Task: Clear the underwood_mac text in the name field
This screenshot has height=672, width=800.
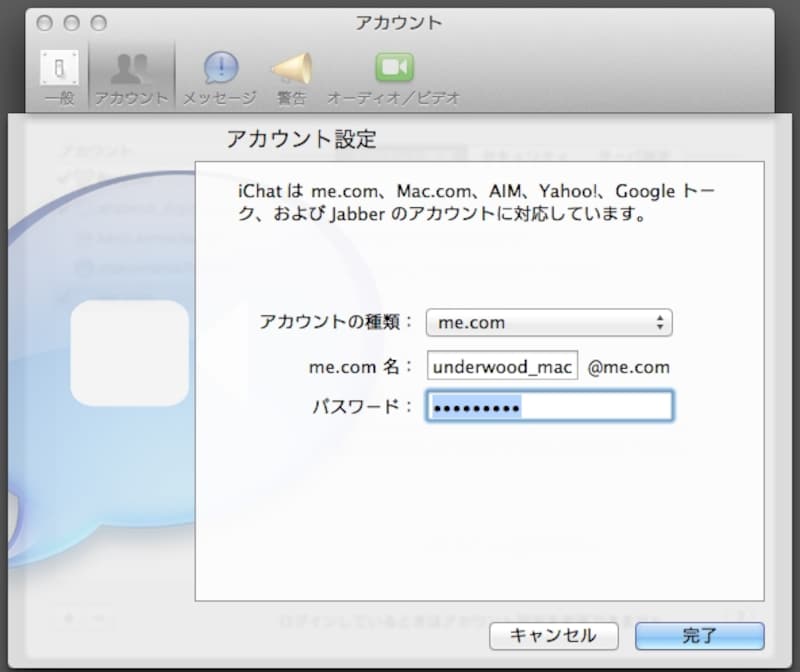Action: pyautogui.click(x=502, y=366)
